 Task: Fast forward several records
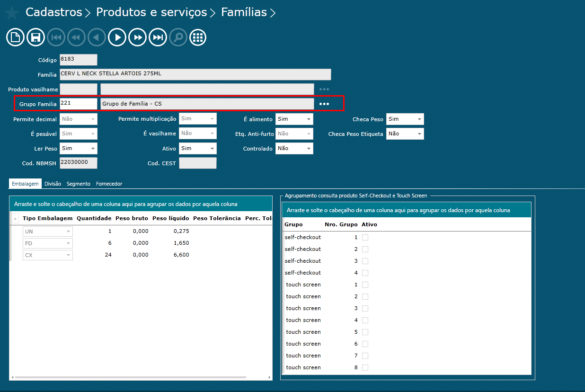(x=137, y=37)
